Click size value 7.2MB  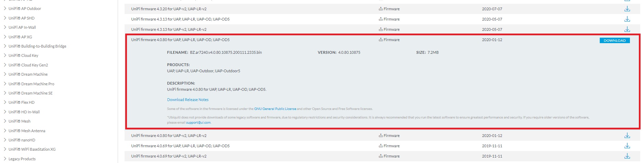tap(433, 52)
